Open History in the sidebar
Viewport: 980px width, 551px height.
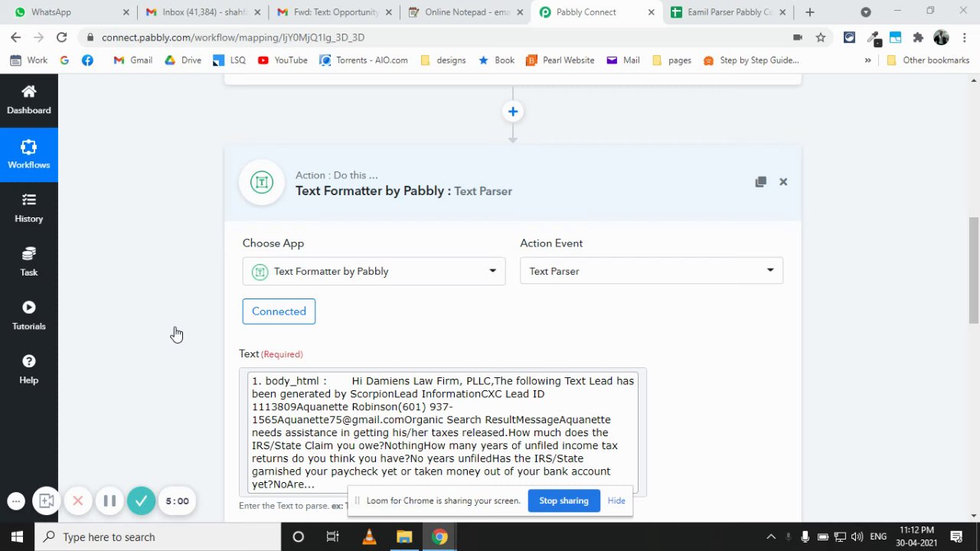(28, 208)
